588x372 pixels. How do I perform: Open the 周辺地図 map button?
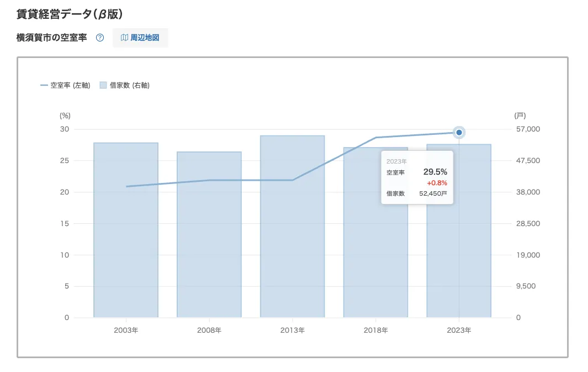[140, 38]
